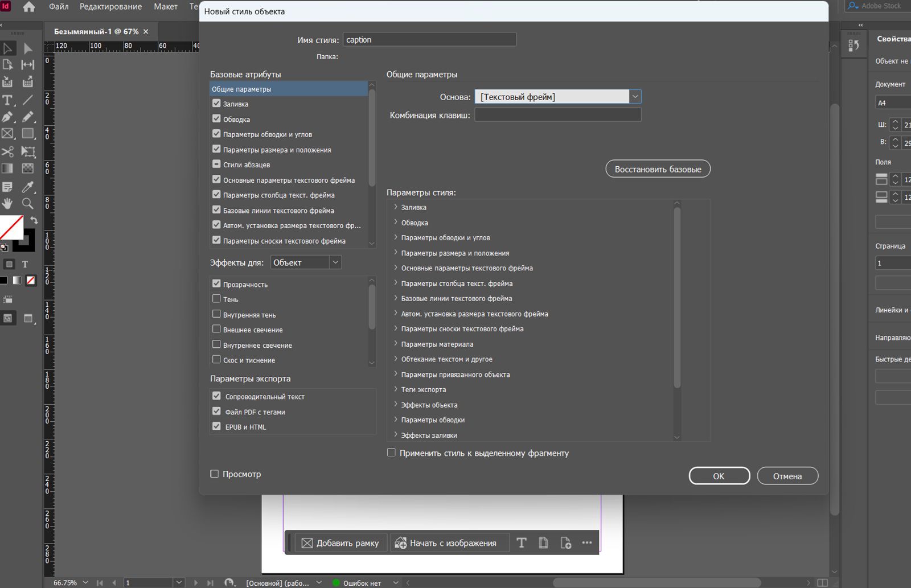Select the Free Transform tool
Viewport: 911px width, 588px height.
[27, 151]
